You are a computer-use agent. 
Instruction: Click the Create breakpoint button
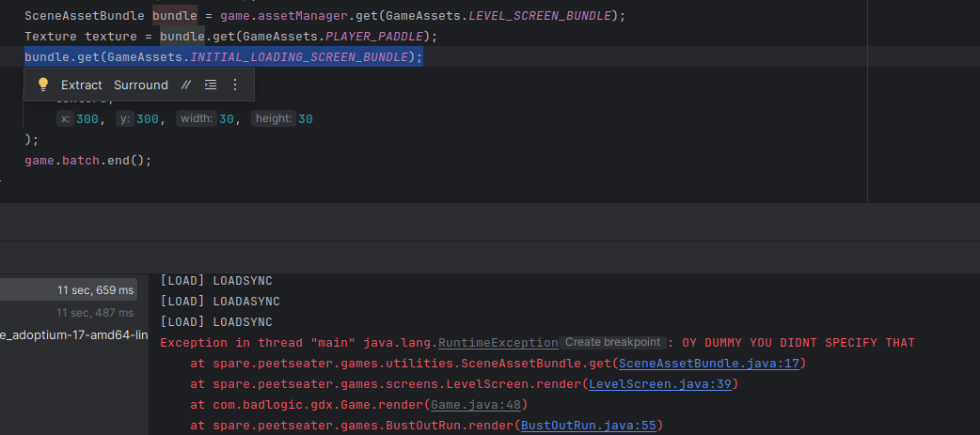click(613, 343)
